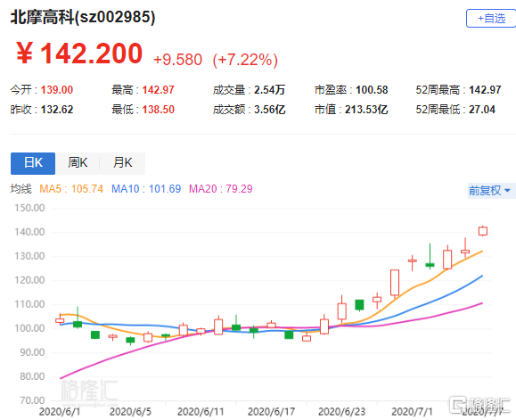
Task: Click the 均线 label
Action: coord(20,189)
